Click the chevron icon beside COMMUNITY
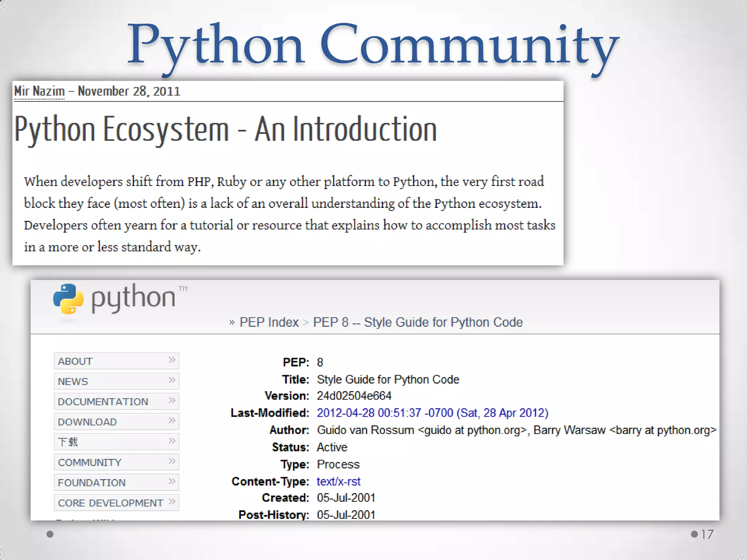The width and height of the screenshot is (747, 560). click(x=172, y=462)
